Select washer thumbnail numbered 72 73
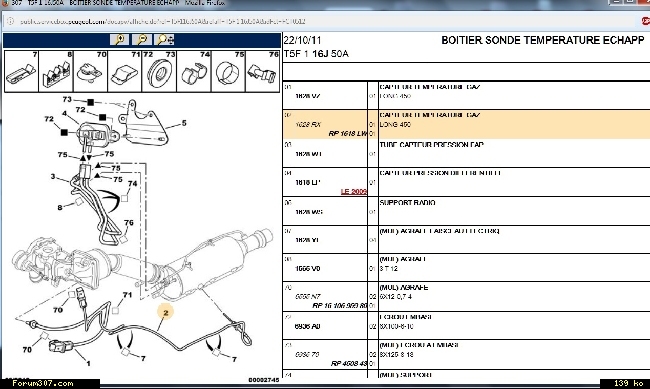Image resolution: width=650 pixels, height=389 pixels. (x=159, y=71)
